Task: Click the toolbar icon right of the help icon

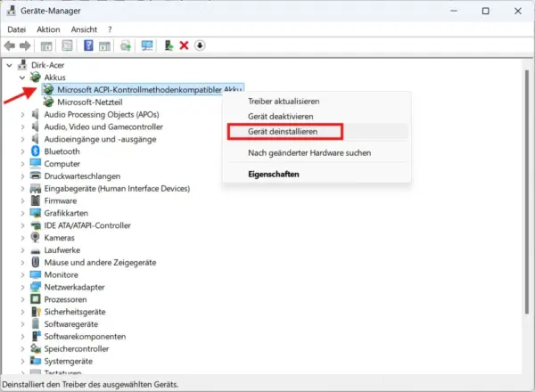Action: pos(104,45)
